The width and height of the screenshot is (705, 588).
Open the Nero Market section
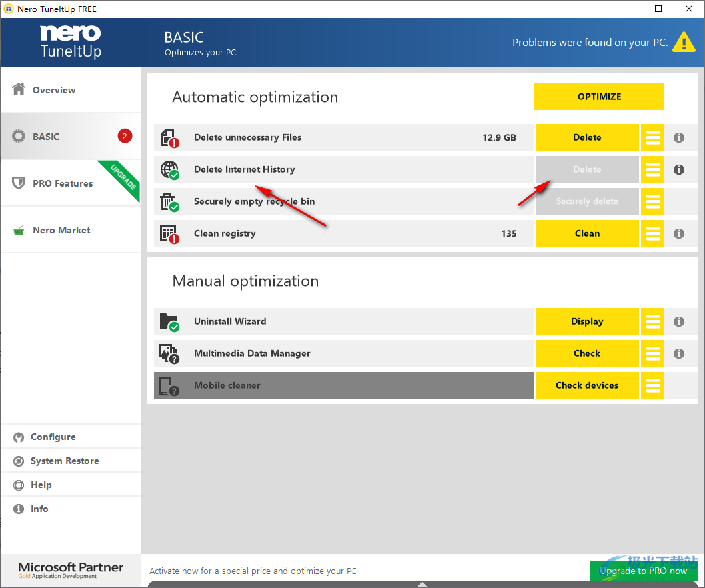tap(71, 230)
